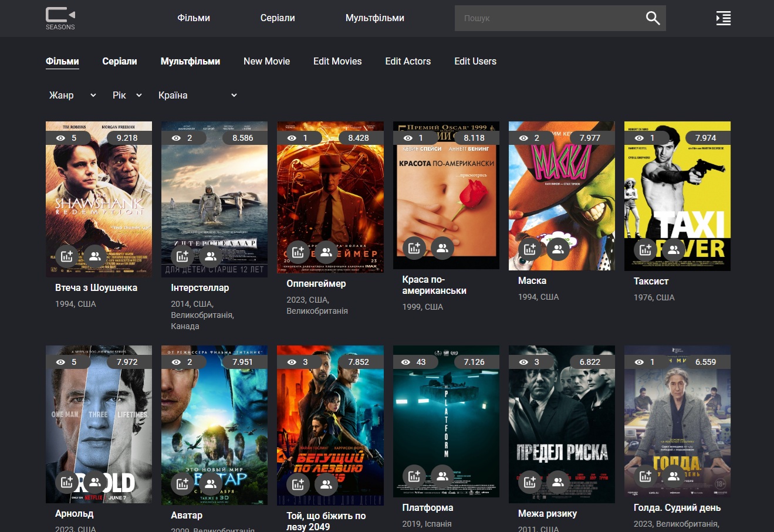Viewport: 774px width, 532px height.
Task: Toggle the eye views badge on Shawshank poster
Action: (67, 138)
